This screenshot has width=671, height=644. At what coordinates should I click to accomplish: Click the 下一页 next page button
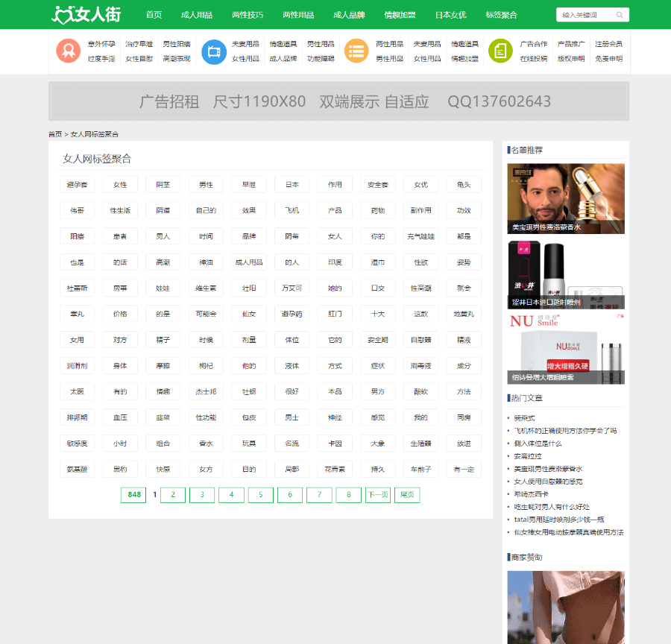(377, 495)
